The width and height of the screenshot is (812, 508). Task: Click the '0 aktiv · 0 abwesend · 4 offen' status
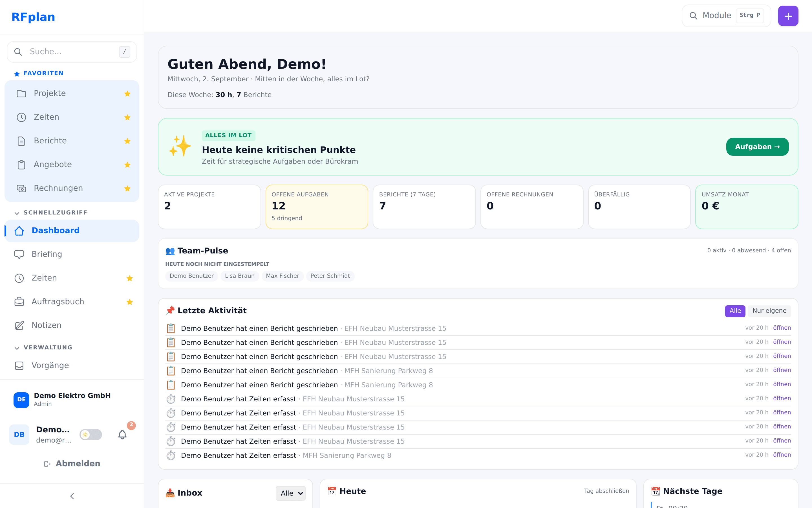pyautogui.click(x=749, y=251)
